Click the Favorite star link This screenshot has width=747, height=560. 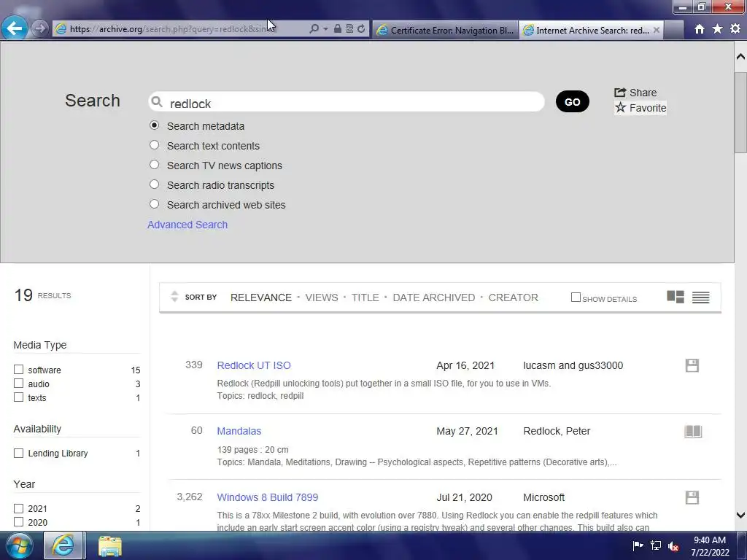pyautogui.click(x=640, y=108)
